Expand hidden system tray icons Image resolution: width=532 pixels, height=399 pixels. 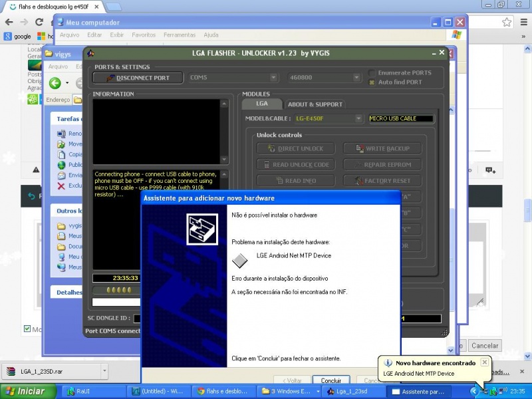[473, 392]
